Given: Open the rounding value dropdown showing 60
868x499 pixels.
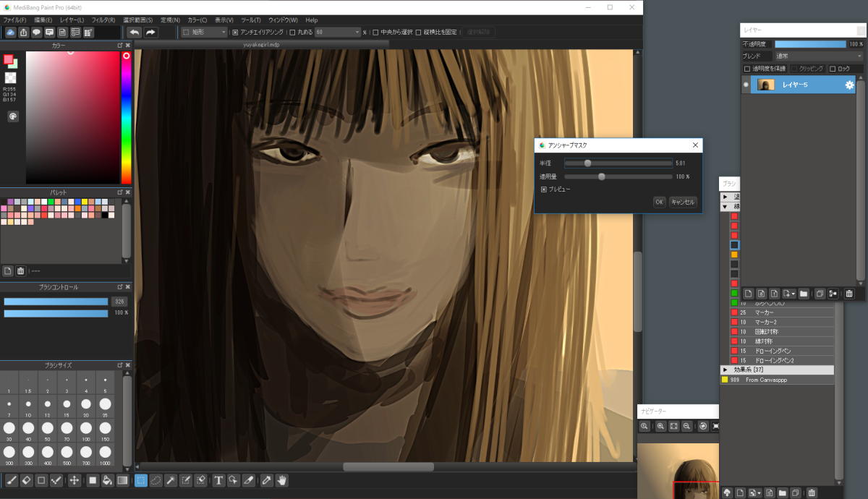Looking at the screenshot, I should point(337,33).
